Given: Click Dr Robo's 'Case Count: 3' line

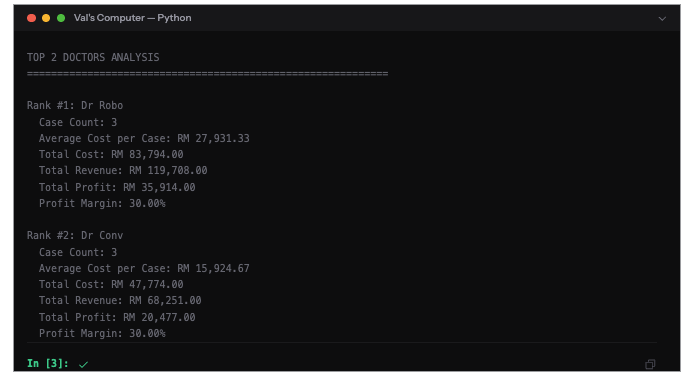Looking at the screenshot, I should 78,122.
